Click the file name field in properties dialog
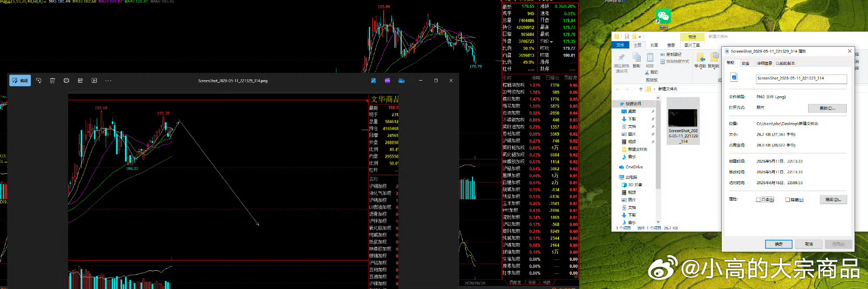Viewport: 868px width, 289px height. tap(801, 79)
